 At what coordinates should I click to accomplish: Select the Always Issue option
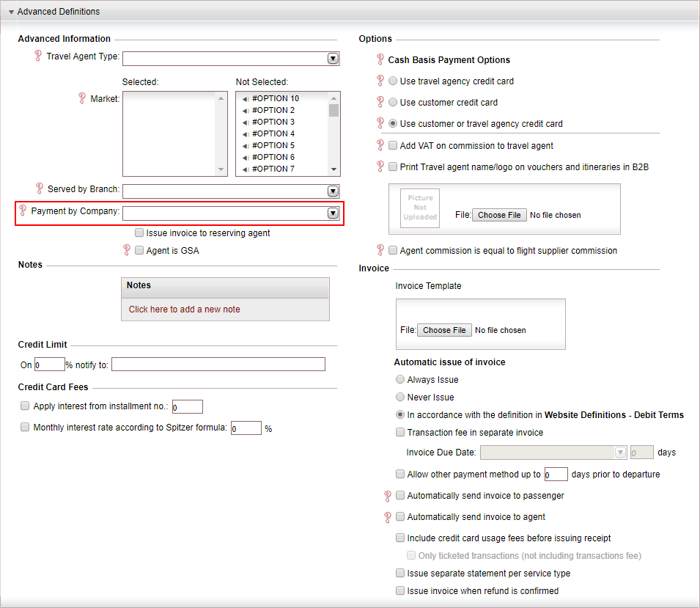(400, 379)
